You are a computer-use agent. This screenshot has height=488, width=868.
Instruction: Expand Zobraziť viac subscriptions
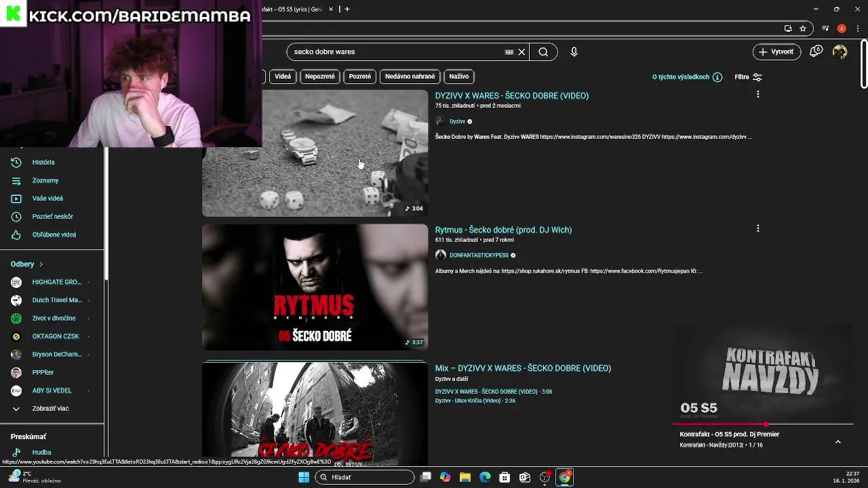(52, 409)
